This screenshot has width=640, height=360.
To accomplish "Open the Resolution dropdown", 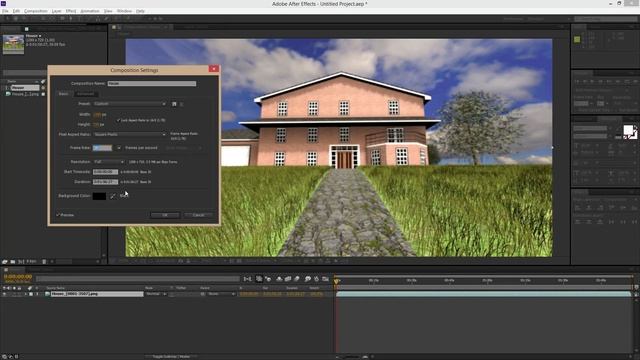I will (x=109, y=162).
